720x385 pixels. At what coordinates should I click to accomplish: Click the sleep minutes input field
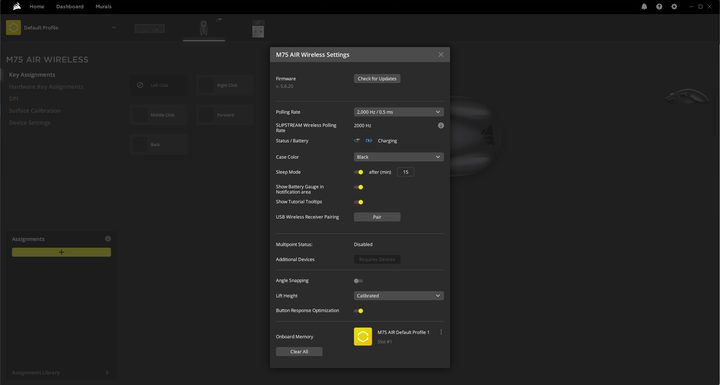click(405, 172)
